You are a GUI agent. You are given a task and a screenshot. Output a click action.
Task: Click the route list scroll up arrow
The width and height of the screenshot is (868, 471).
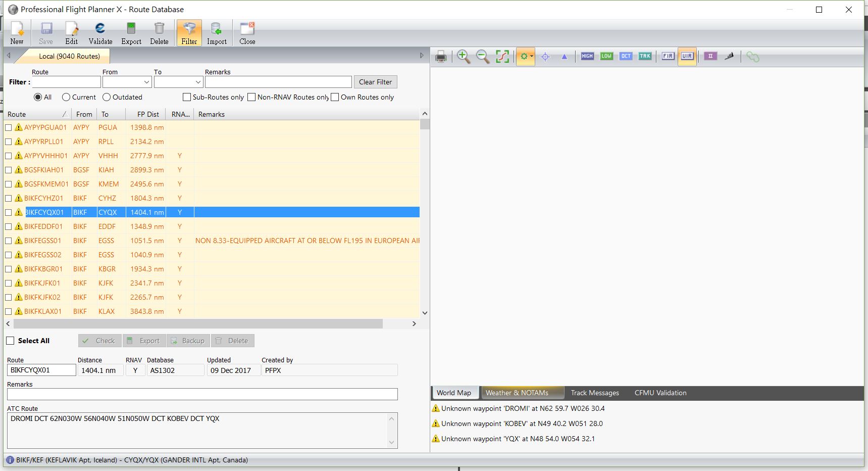[x=425, y=114]
